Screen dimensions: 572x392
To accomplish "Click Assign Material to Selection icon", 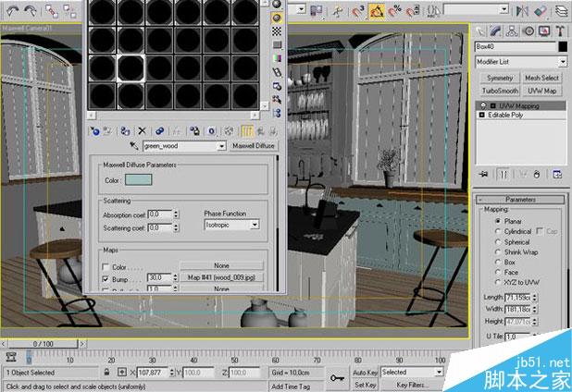I will [x=125, y=130].
